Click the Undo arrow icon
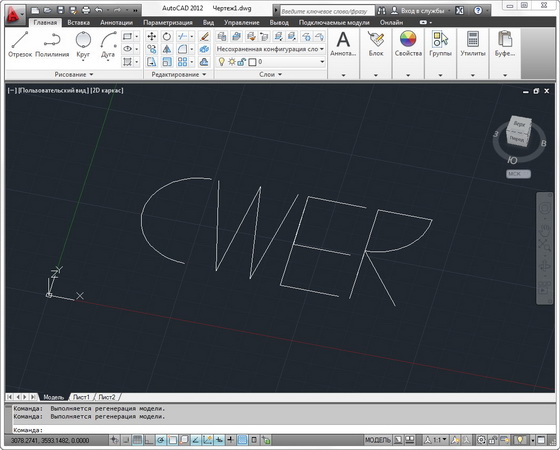Screen dimensions: 560x450 [99, 10]
